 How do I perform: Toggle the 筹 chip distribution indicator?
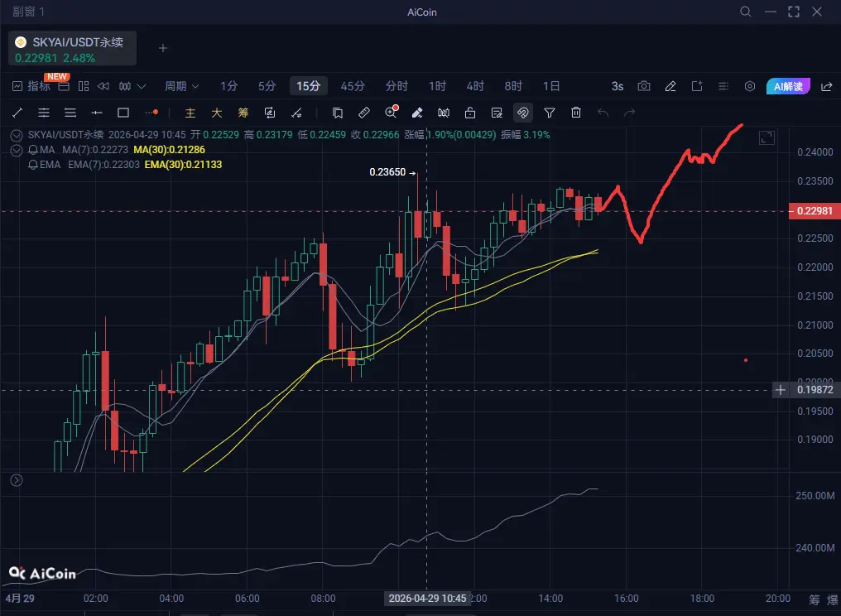click(243, 113)
